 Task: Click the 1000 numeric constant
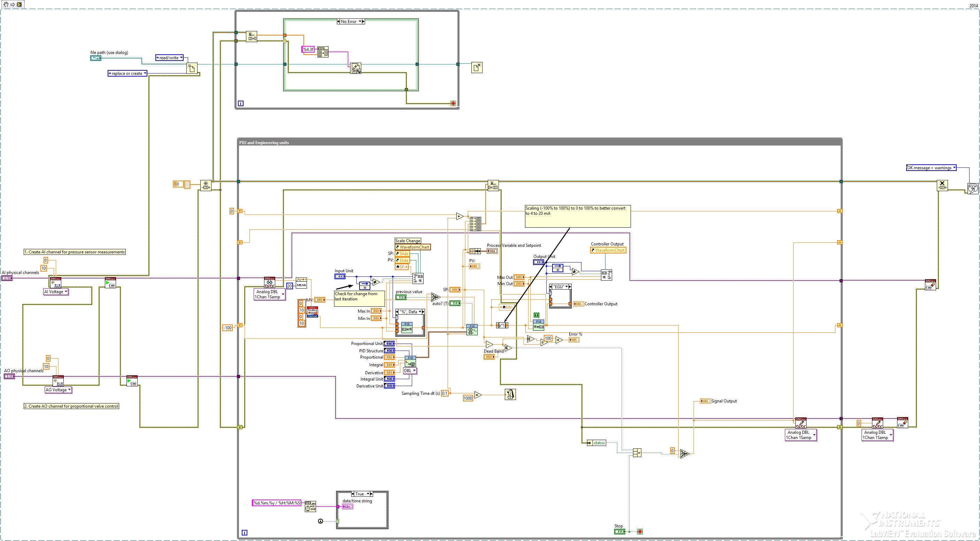click(x=468, y=398)
